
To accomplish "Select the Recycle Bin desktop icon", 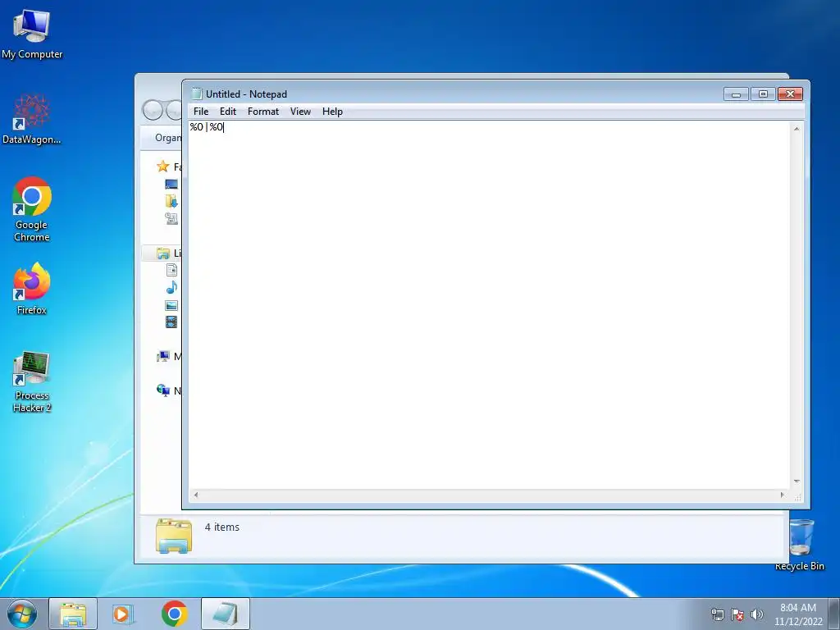I will coord(801,546).
